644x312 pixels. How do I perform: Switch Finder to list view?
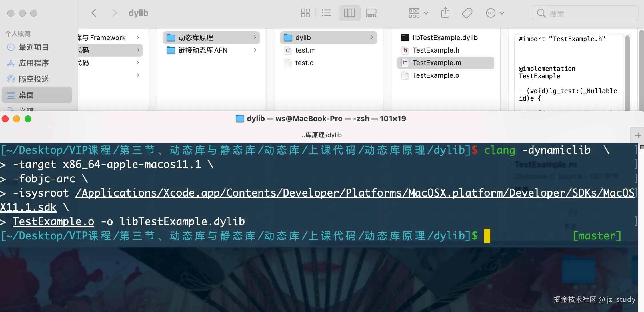click(x=326, y=13)
